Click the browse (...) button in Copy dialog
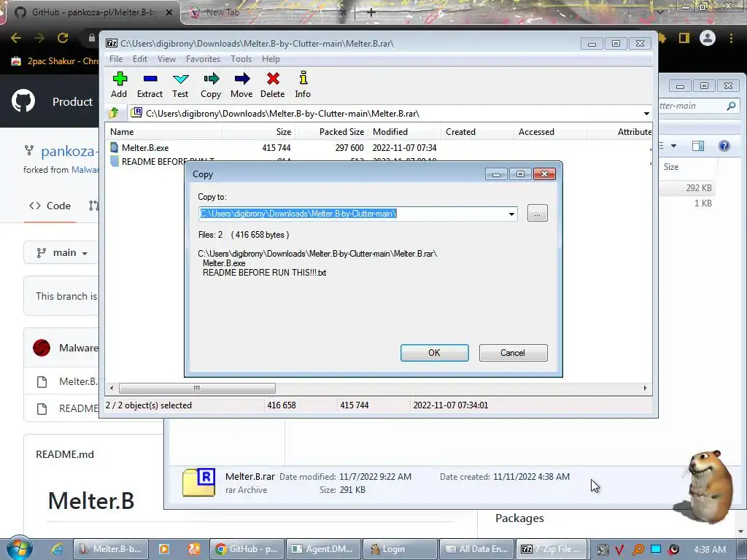The height and width of the screenshot is (560, 747). (x=538, y=214)
